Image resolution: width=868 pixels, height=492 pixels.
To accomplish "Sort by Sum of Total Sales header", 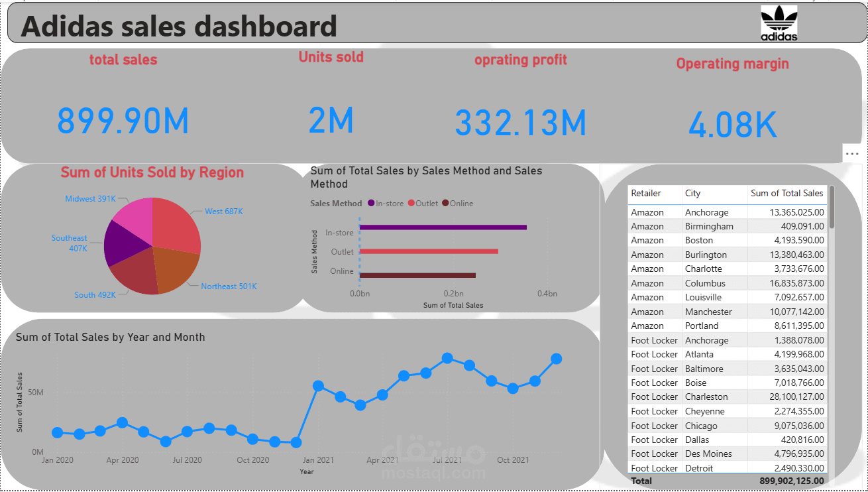I will [x=787, y=194].
